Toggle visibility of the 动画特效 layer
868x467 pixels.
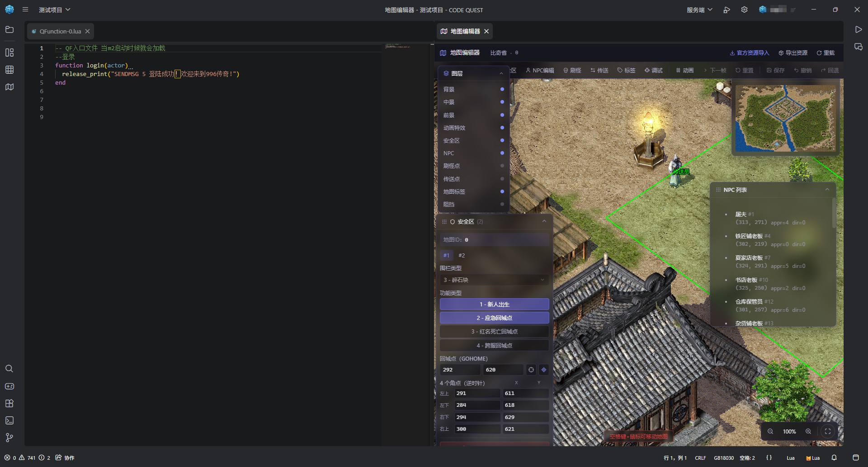[502, 128]
